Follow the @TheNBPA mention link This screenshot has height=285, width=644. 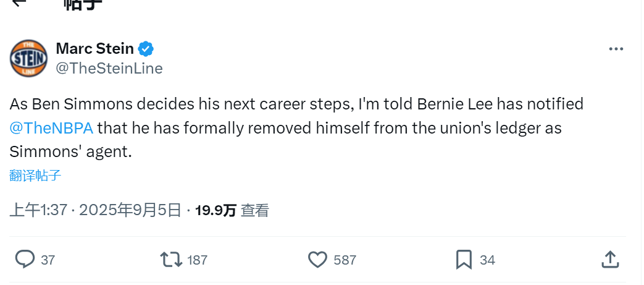click(x=51, y=128)
